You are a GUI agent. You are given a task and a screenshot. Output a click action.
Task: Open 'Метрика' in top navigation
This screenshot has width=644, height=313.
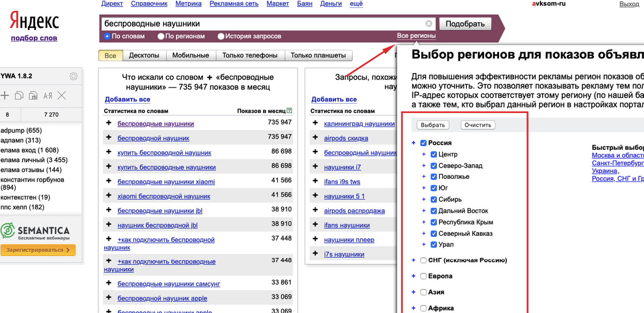pos(188,4)
